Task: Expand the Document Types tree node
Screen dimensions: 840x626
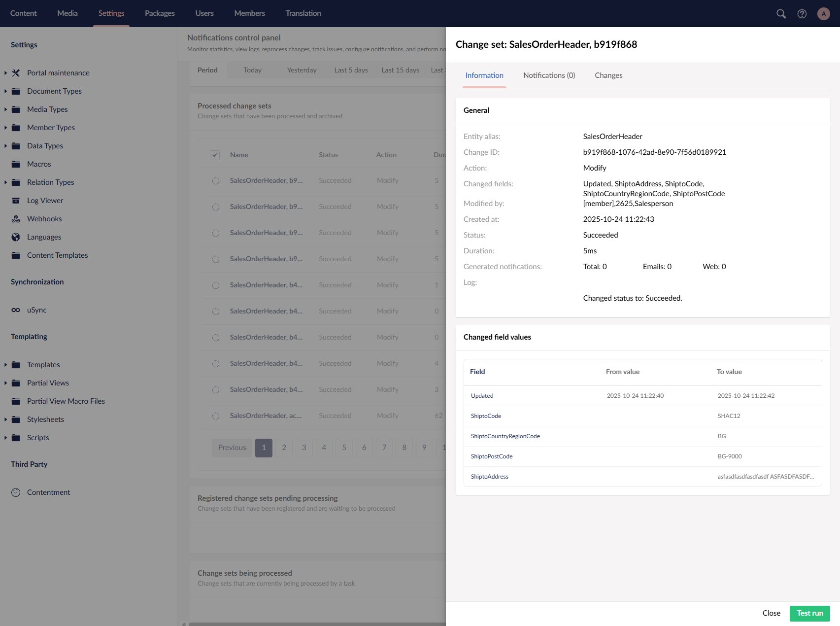Action: click(5, 91)
